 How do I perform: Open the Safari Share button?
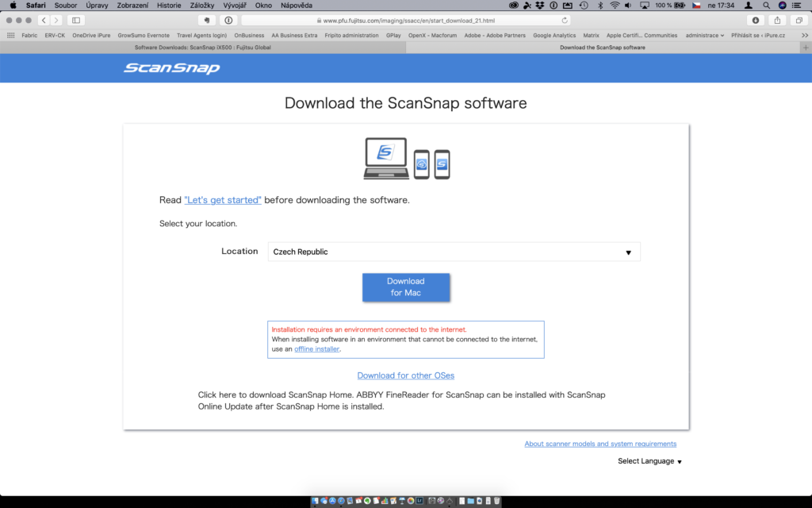[777, 20]
